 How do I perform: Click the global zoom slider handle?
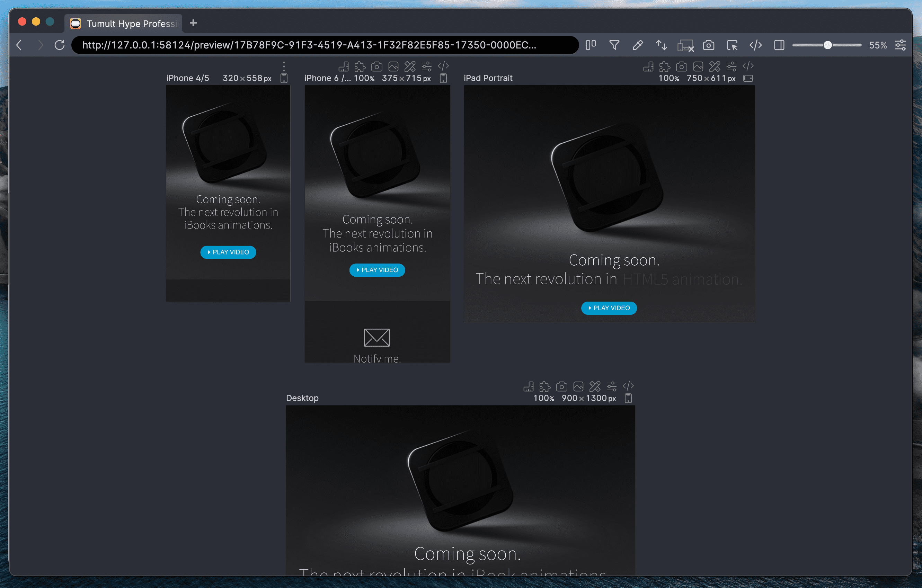pos(827,45)
